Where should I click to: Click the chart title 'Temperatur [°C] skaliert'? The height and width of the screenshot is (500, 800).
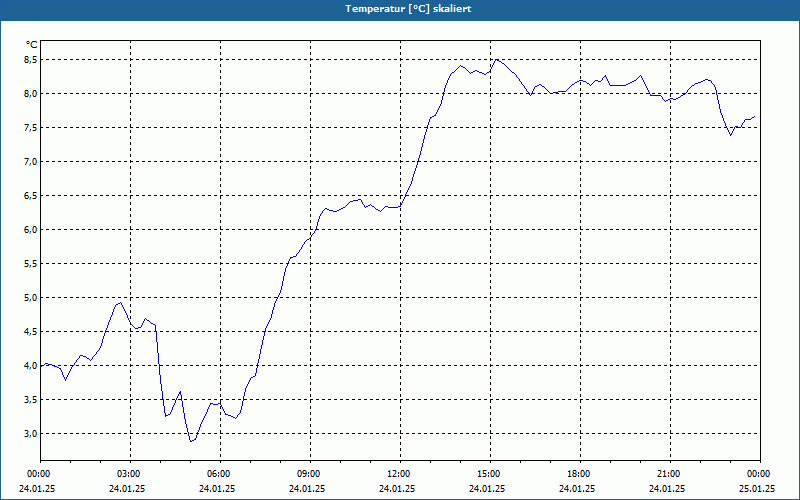pyautogui.click(x=408, y=9)
